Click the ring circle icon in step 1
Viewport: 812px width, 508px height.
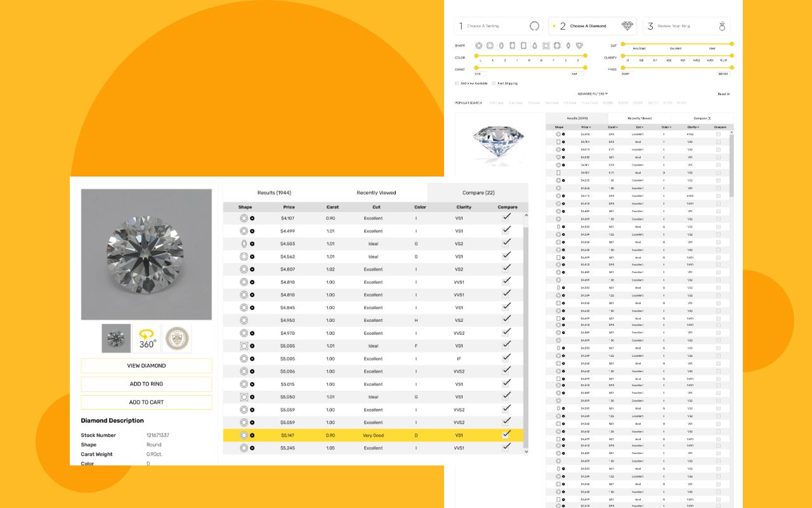534,26
